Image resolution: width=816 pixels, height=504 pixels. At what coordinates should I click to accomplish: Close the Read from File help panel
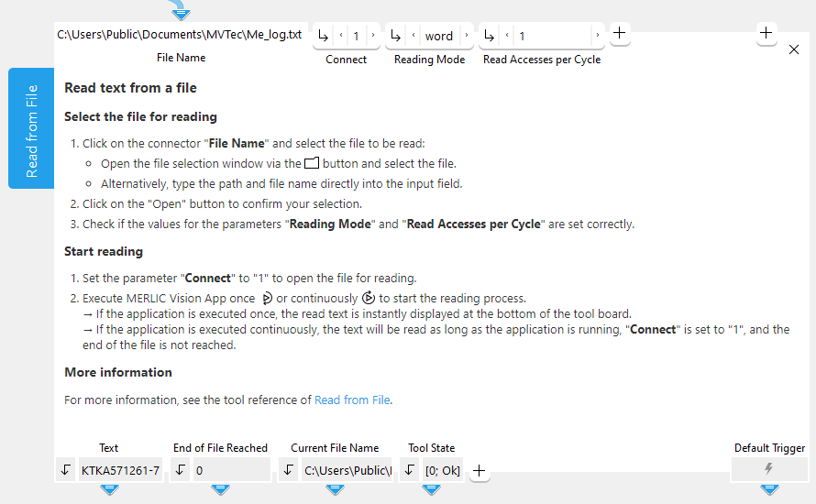[x=794, y=49]
